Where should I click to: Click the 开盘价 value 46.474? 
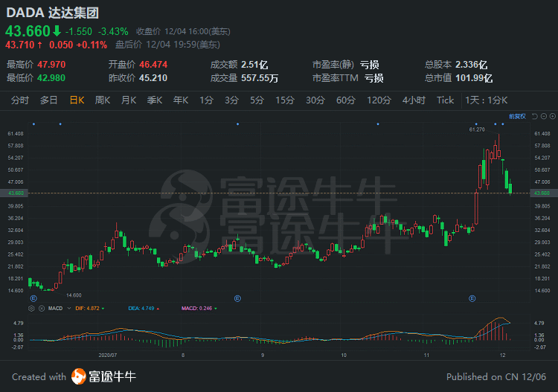pos(153,65)
